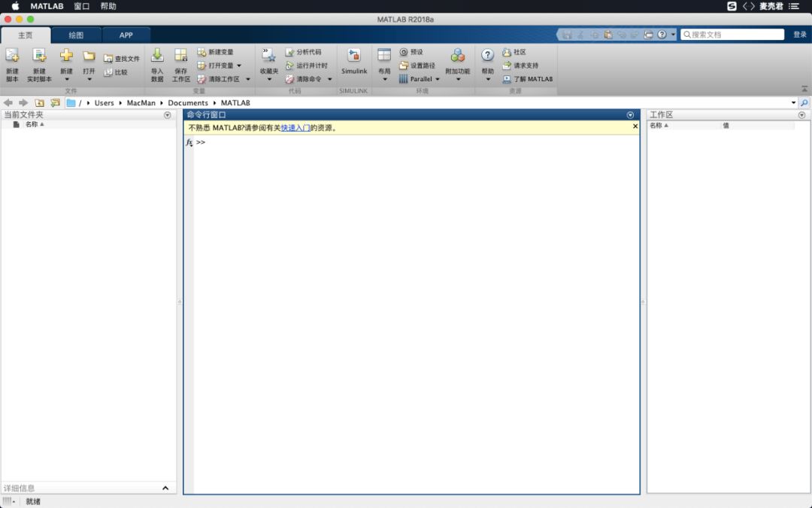
Task: Switch to the APP tab
Action: point(126,35)
